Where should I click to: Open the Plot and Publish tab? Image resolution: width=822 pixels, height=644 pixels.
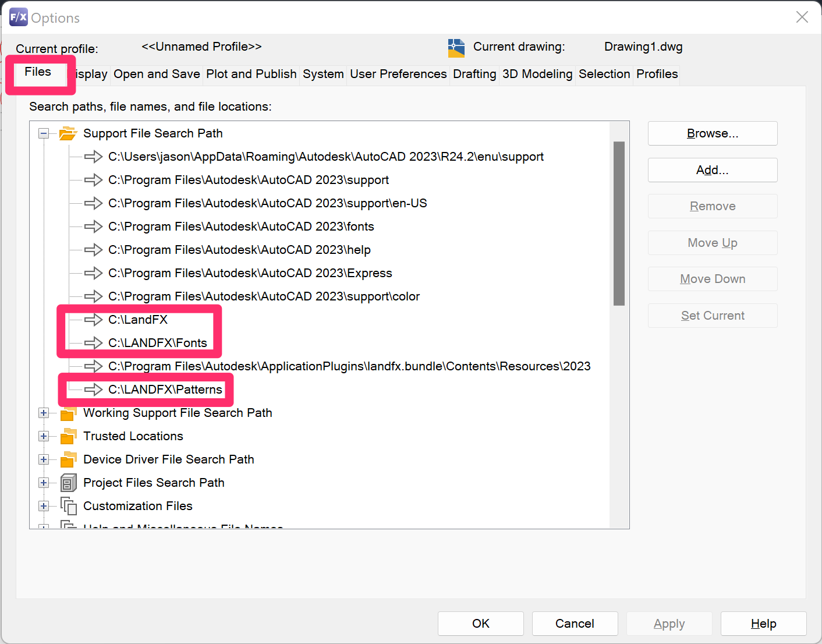click(x=251, y=74)
